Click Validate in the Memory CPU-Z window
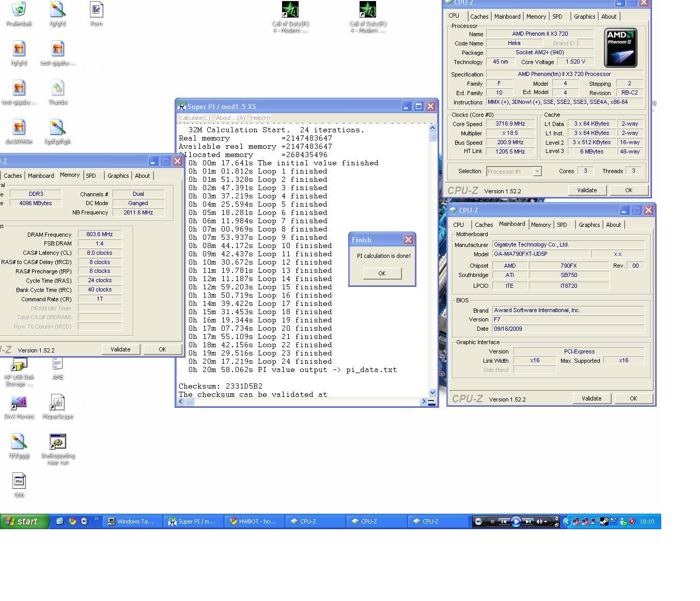Image resolution: width=700 pixels, height=601 pixels. [120, 349]
